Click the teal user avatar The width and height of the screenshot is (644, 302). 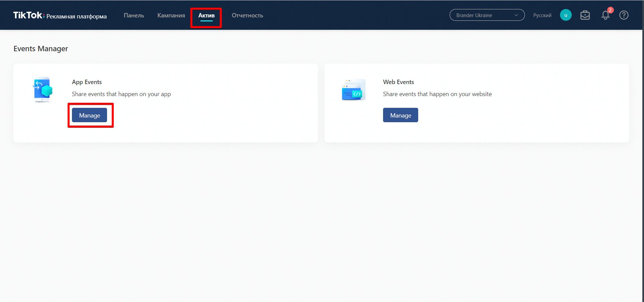[565, 15]
